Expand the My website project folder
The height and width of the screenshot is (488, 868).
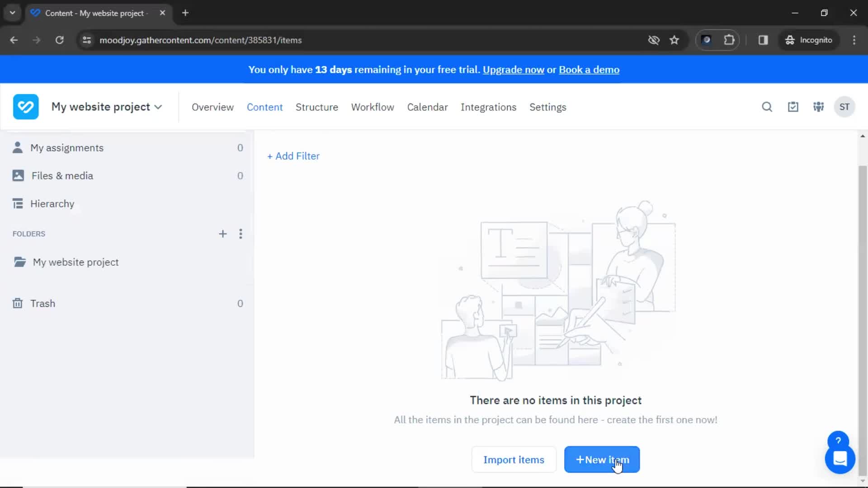[75, 262]
